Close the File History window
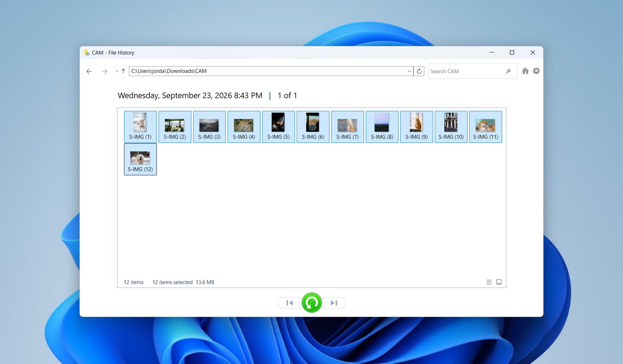This screenshot has width=623, height=364. pos(533,52)
